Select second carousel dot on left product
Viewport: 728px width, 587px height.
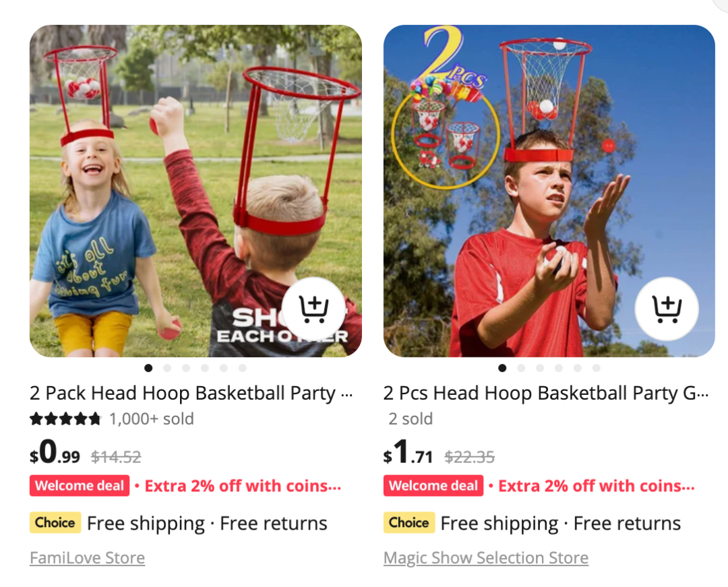[x=167, y=368]
